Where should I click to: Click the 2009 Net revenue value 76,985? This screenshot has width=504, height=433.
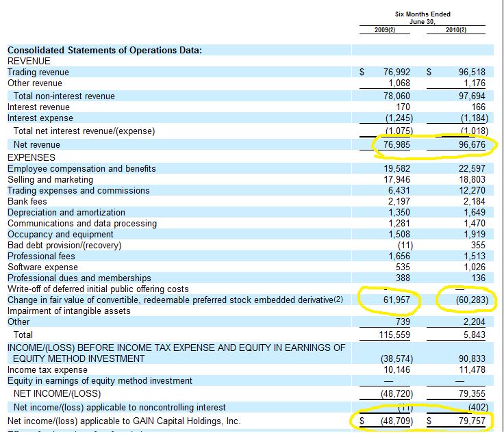[396, 145]
